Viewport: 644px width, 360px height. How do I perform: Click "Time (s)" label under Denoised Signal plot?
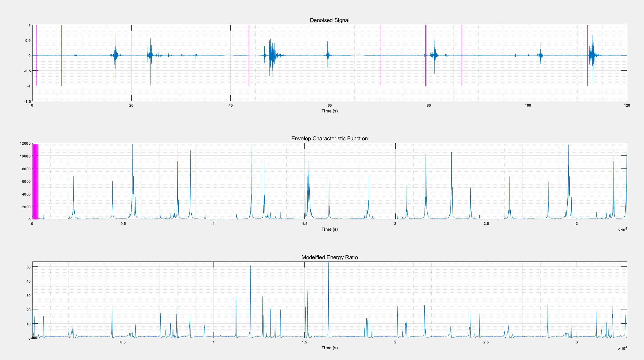point(329,111)
